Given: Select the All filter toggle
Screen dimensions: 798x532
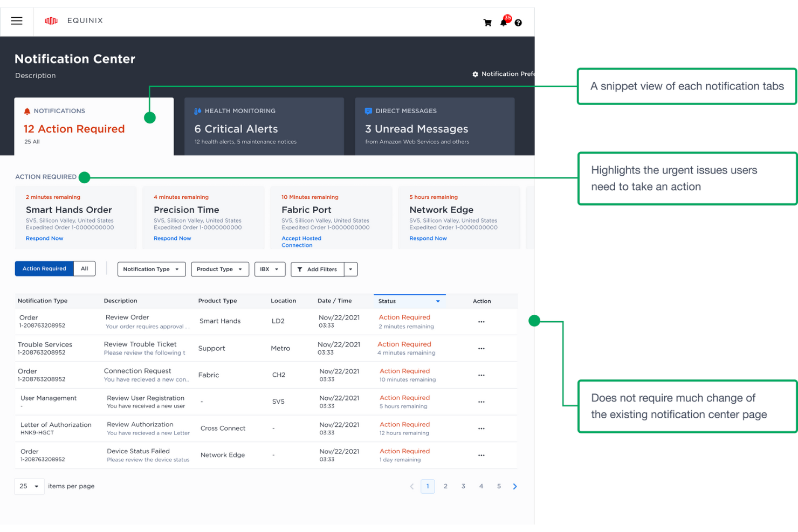Looking at the screenshot, I should pyautogui.click(x=84, y=268).
